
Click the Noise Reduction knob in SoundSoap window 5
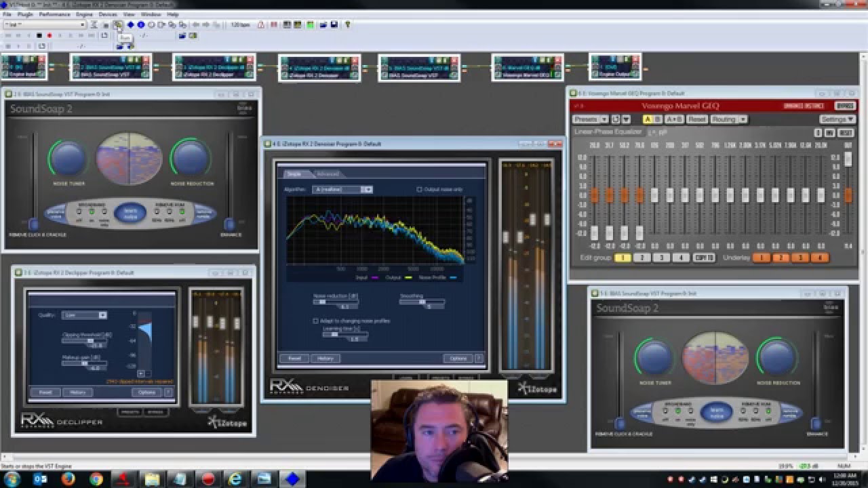[777, 357]
